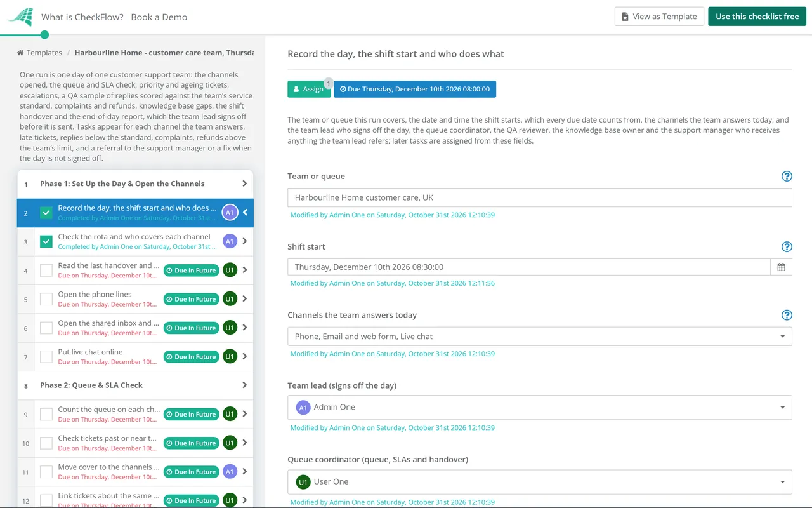
Task: Expand Phase 2 Queue & SLA Check chevron
Action: (x=245, y=385)
